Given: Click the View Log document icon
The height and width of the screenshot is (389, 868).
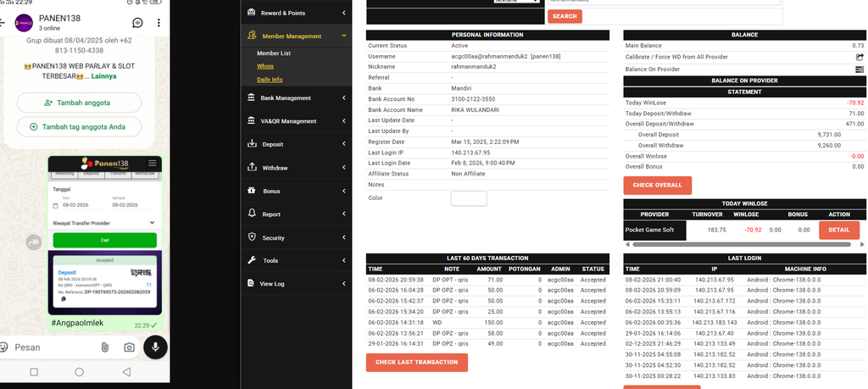Looking at the screenshot, I should 251,283.
